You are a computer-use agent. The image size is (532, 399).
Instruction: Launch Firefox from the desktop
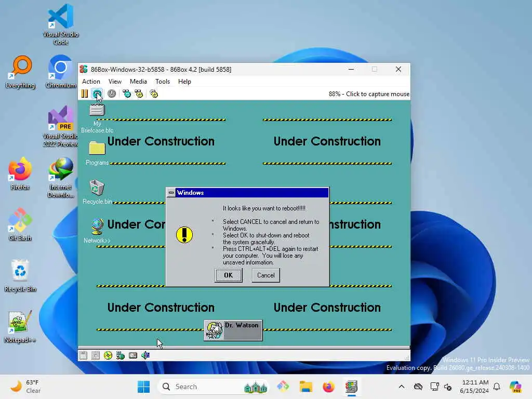(x=20, y=174)
